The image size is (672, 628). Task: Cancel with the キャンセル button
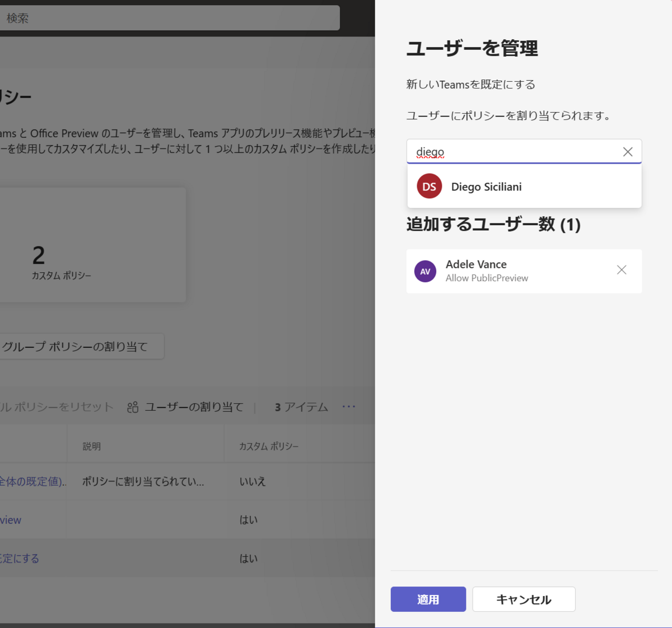coord(524,599)
